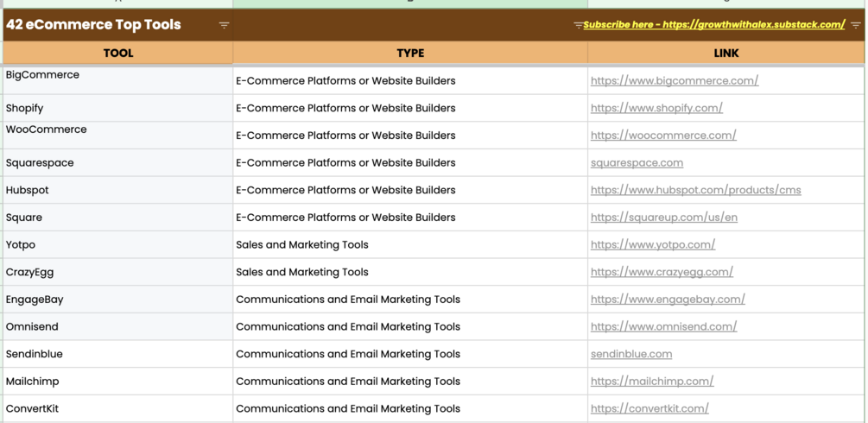This screenshot has width=868, height=423.
Task: Select the Mailchimp tool cell
Action: pos(118,381)
